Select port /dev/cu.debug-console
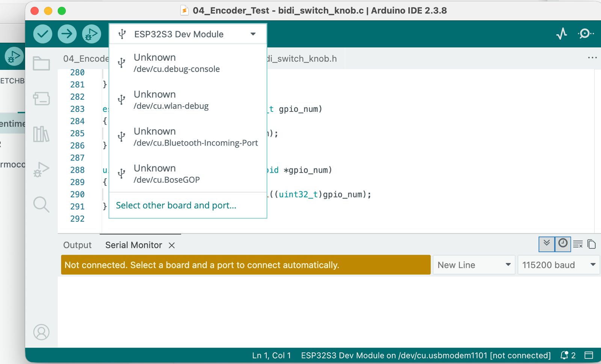Image resolution: width=601 pixels, height=364 pixels. pyautogui.click(x=188, y=63)
